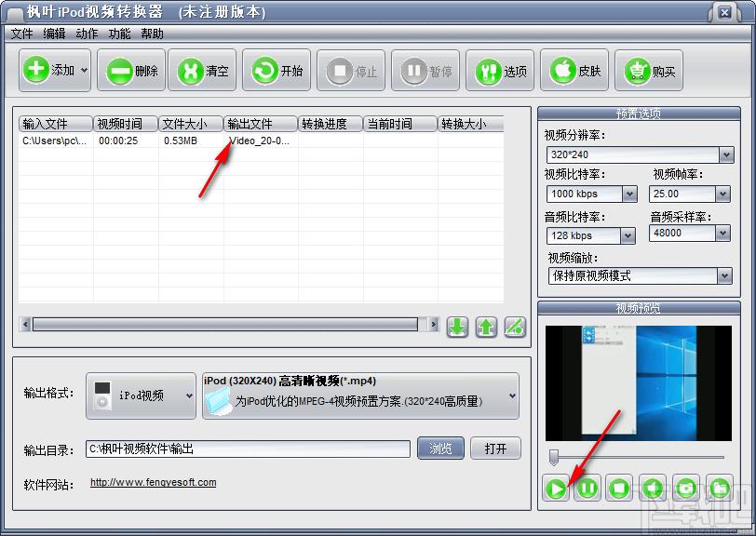Click the 删除 (Delete) toolbar button
Image resolution: width=756 pixels, height=536 pixels.
(131, 71)
